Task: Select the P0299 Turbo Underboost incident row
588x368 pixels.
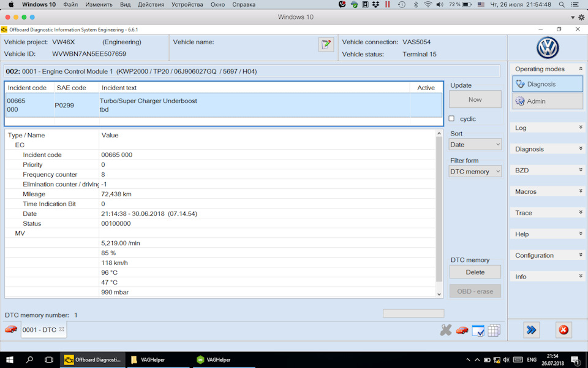Action: click(x=224, y=105)
